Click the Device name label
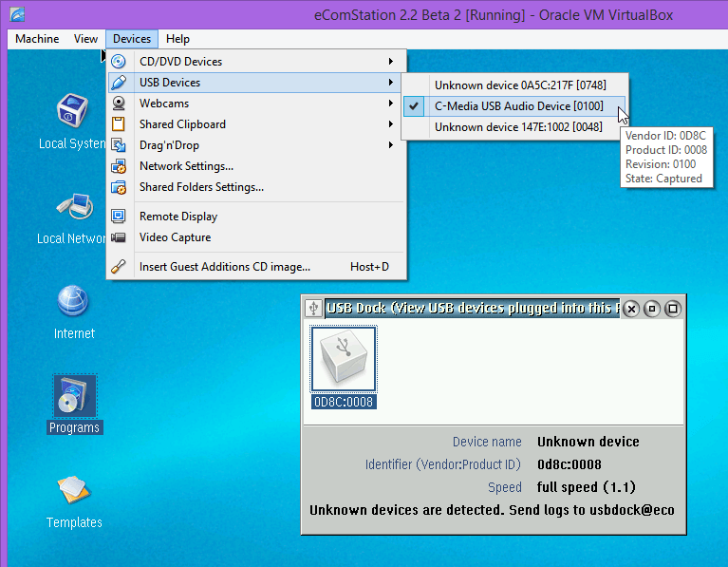 click(x=487, y=442)
